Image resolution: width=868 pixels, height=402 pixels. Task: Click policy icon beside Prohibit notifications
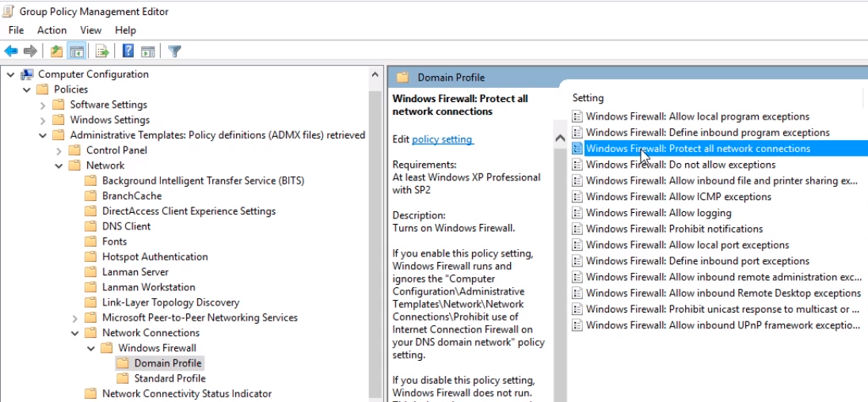pyautogui.click(x=577, y=229)
